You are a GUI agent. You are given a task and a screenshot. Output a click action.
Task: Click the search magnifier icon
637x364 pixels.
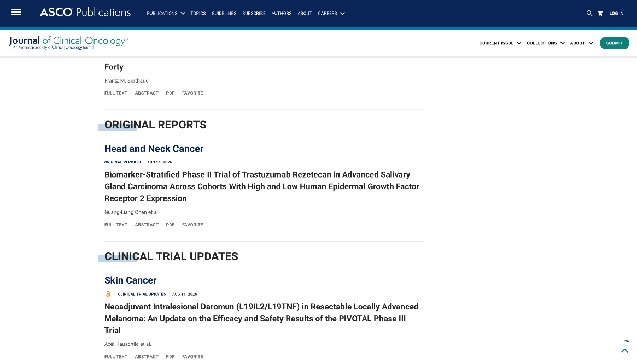[589, 14]
